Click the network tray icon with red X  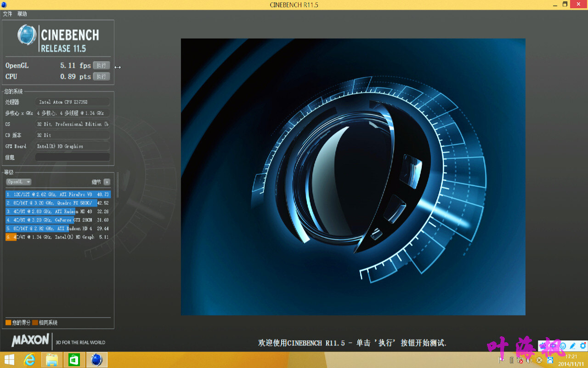pyautogui.click(x=520, y=360)
